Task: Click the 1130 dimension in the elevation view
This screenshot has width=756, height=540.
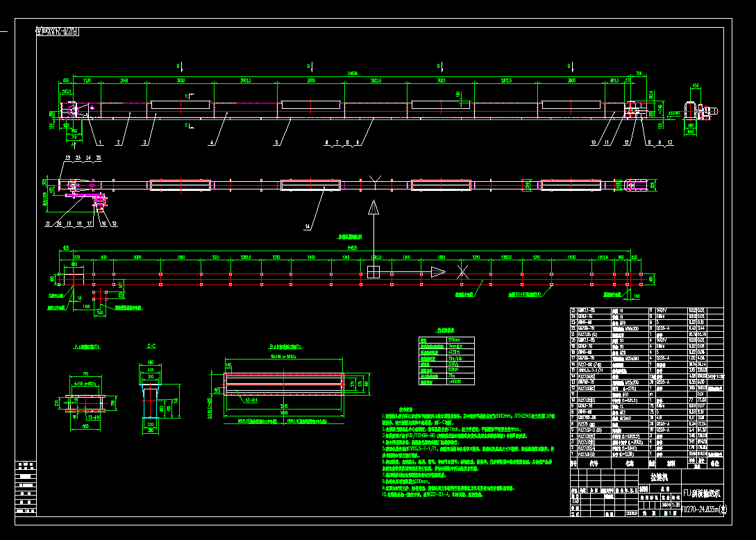Action: pyautogui.click(x=87, y=81)
